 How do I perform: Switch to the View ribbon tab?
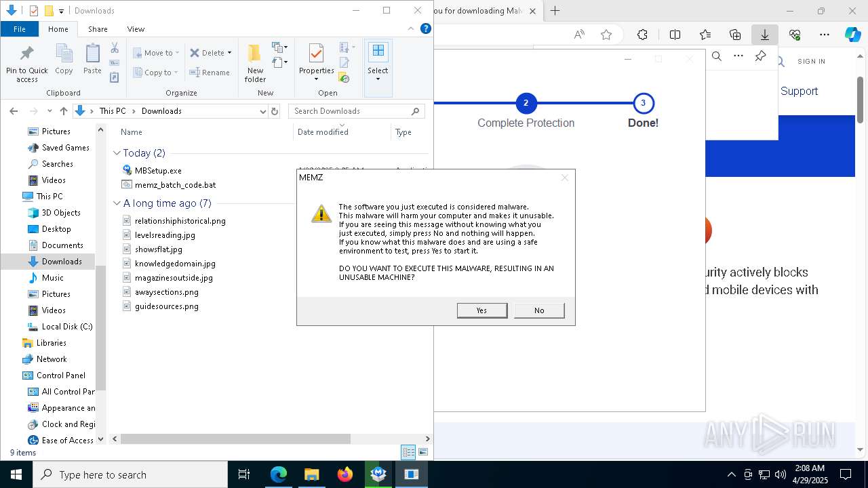tap(136, 29)
